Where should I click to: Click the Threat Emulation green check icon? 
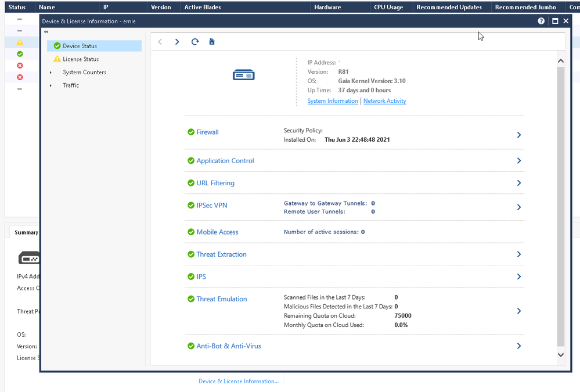[191, 299]
